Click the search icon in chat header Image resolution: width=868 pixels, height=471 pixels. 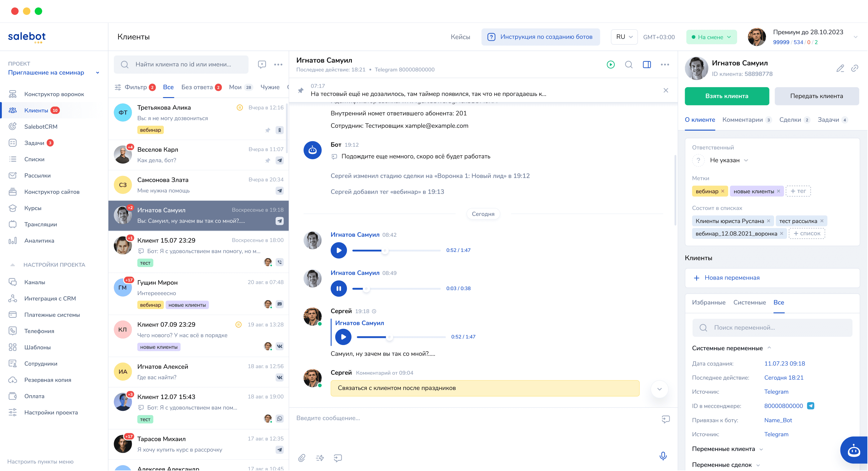click(x=629, y=65)
